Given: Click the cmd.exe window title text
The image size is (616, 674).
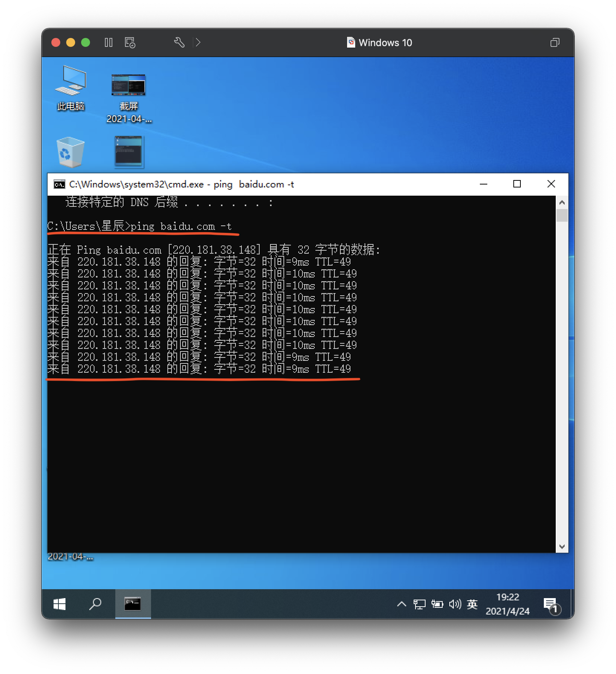Looking at the screenshot, I should coord(182,184).
